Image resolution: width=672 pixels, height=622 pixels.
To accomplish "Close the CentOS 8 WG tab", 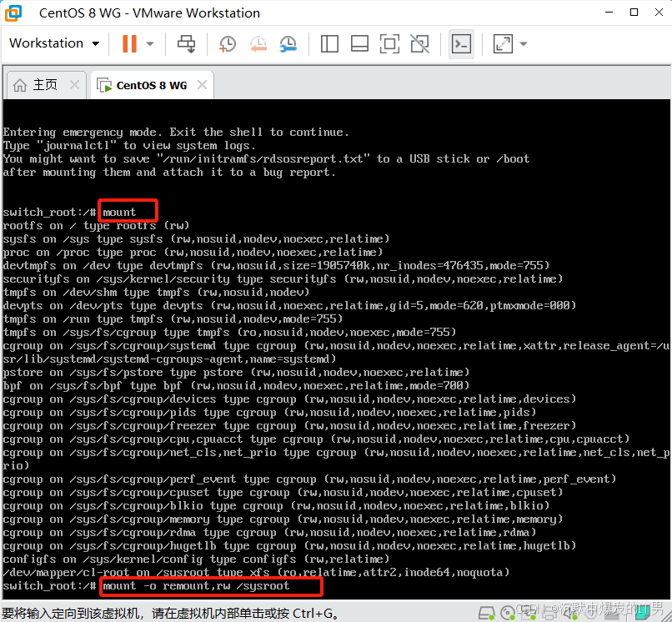I will click(x=202, y=85).
